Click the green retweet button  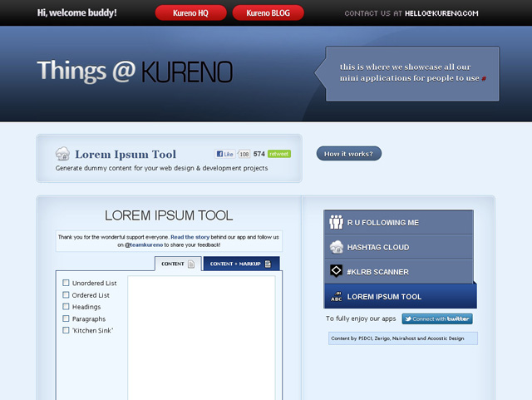279,154
